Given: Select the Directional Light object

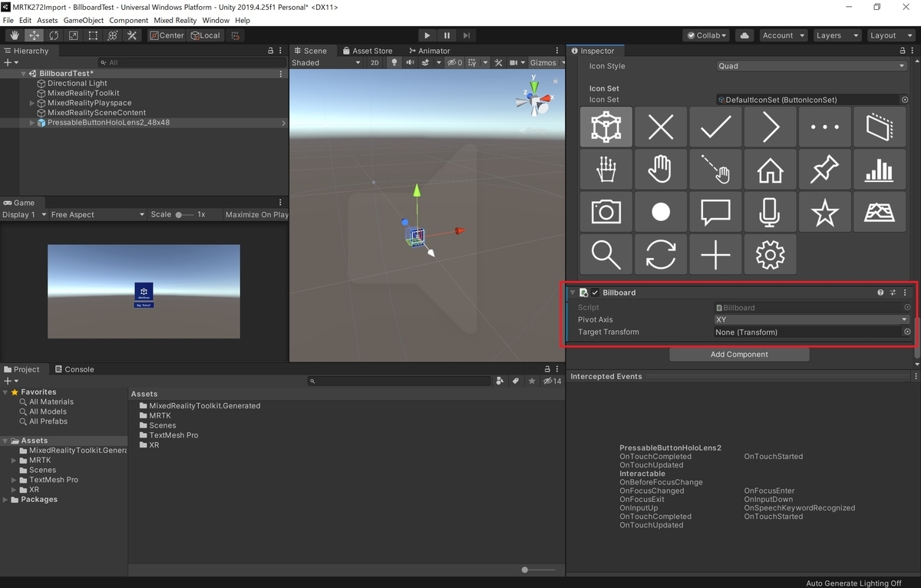Looking at the screenshot, I should click(x=78, y=83).
